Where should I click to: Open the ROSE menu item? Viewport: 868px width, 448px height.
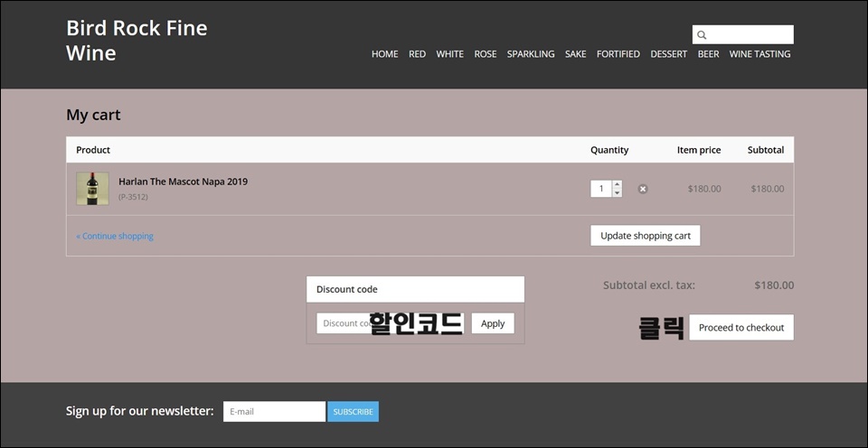tap(486, 54)
